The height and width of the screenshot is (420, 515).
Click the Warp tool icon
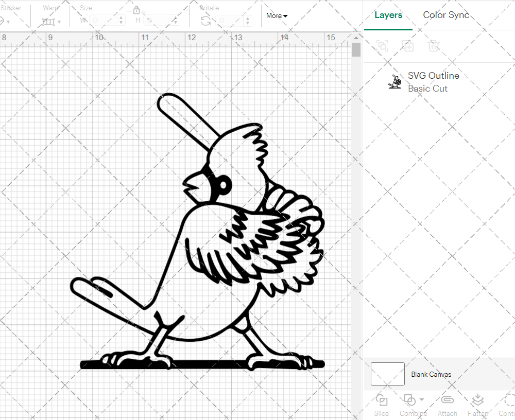(48, 21)
